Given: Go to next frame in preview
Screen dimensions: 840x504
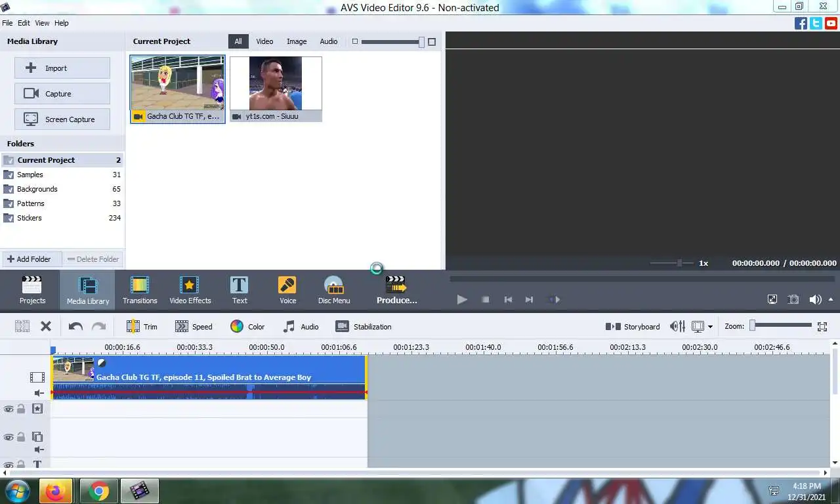Looking at the screenshot, I should (x=529, y=299).
